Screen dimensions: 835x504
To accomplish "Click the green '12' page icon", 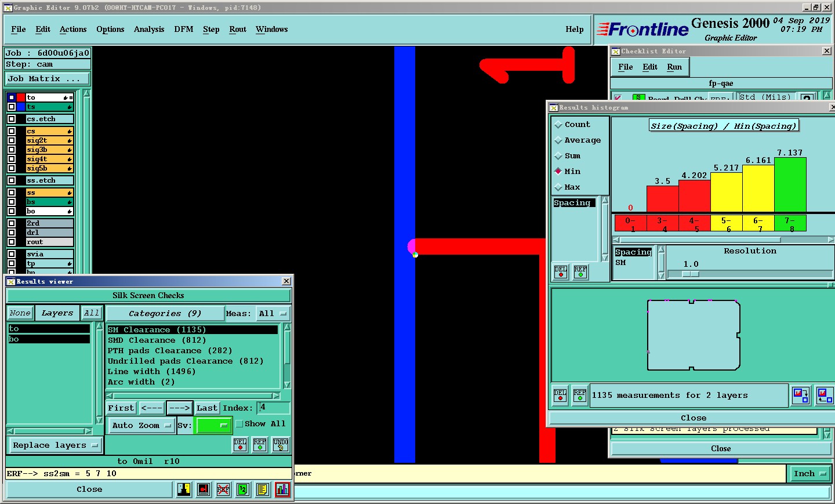I will [x=243, y=490].
